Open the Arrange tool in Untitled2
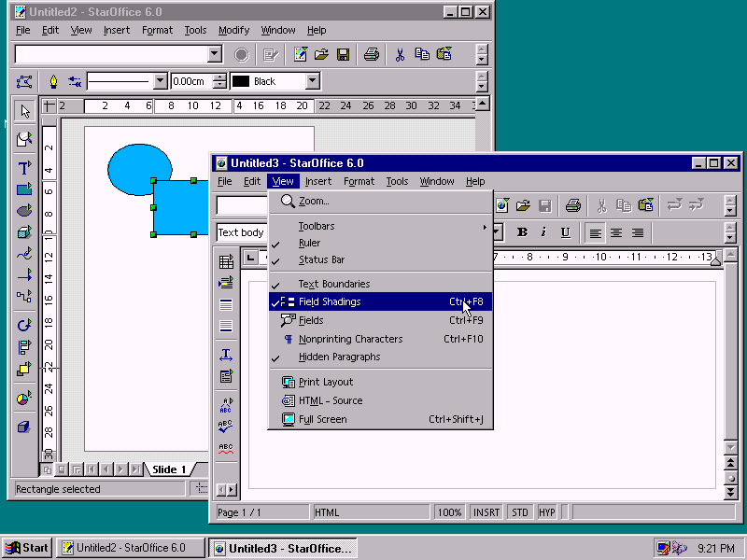747x560 pixels. pos(24,369)
